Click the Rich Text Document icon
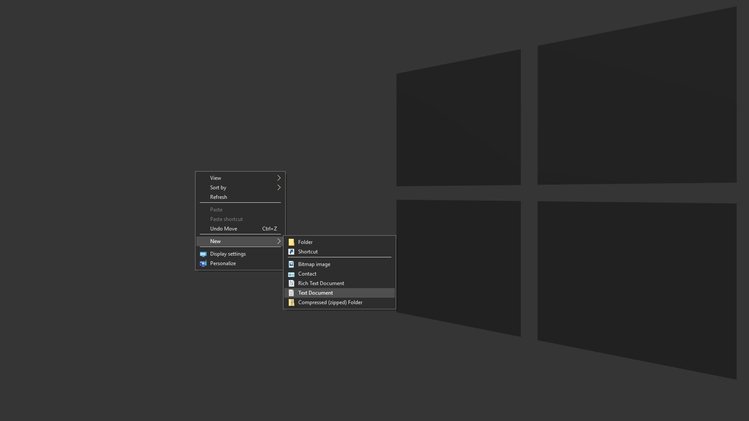Viewport: 749px width, 421px height. (x=291, y=283)
